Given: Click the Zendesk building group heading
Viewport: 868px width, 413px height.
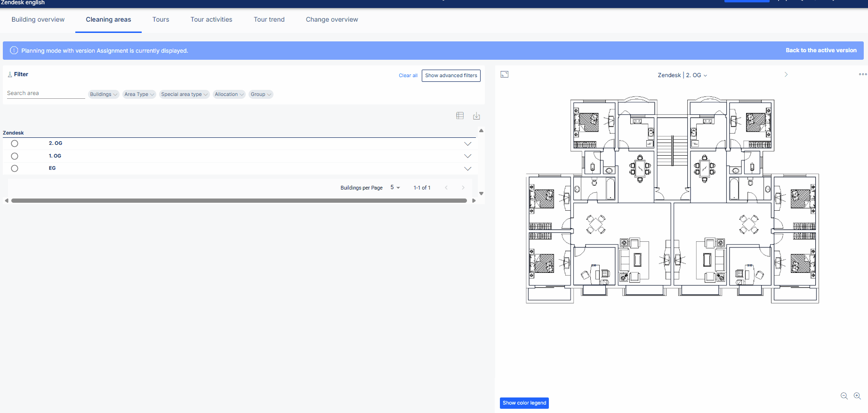Looking at the screenshot, I should (13, 133).
